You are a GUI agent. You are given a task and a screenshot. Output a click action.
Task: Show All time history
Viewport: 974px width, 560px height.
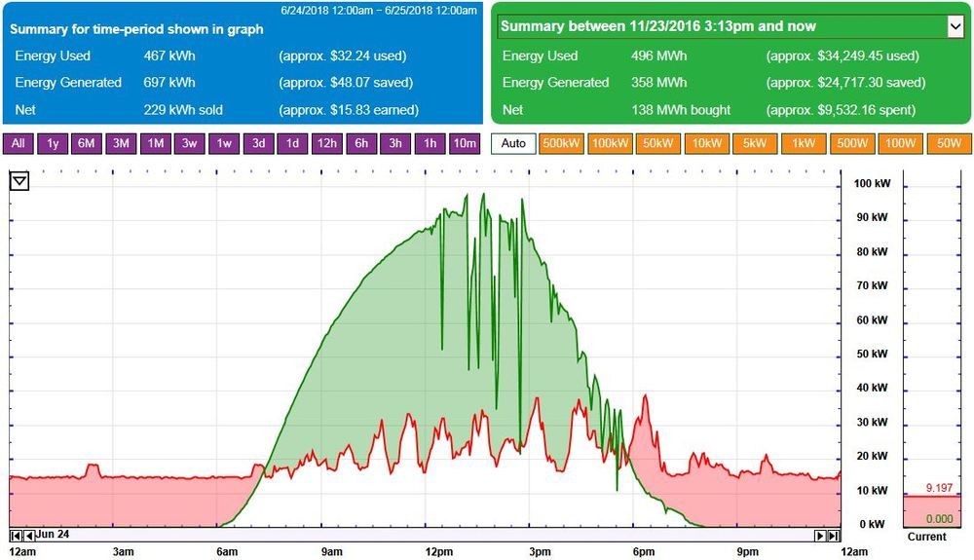(19, 144)
